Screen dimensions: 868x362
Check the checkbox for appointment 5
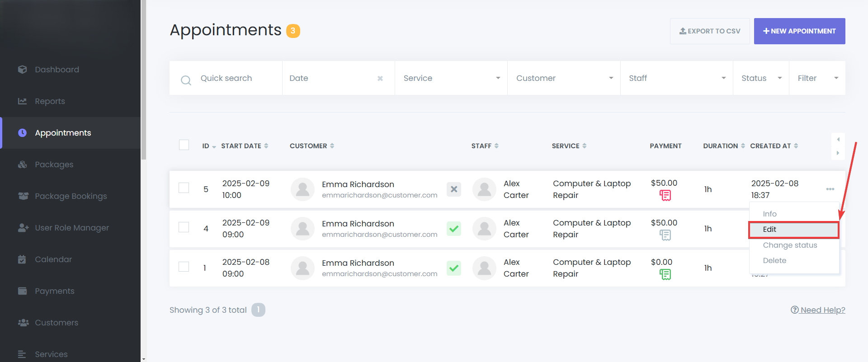184,188
